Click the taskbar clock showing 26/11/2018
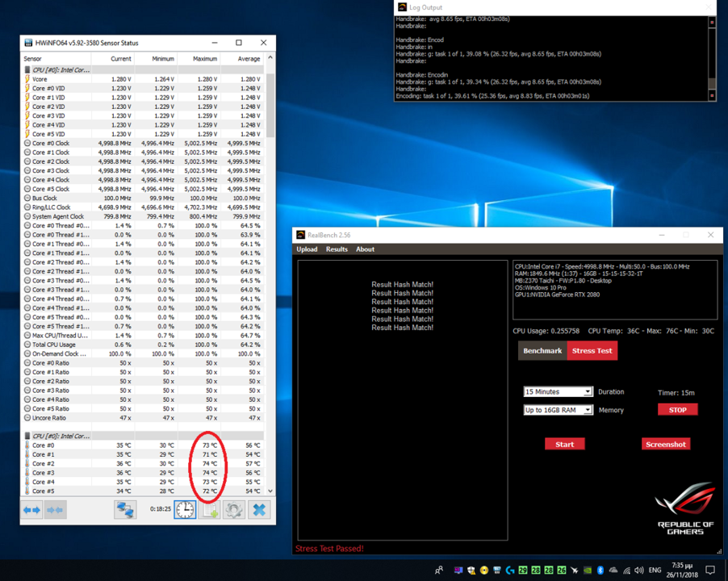Screen dimensions: 728x581 tap(682, 570)
